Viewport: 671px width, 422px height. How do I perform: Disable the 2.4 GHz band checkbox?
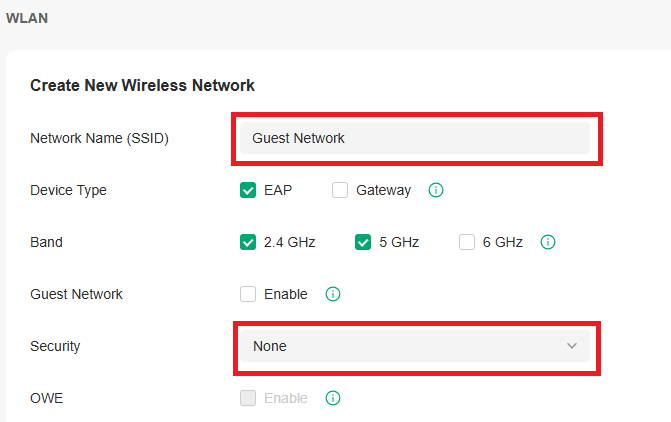pos(248,242)
